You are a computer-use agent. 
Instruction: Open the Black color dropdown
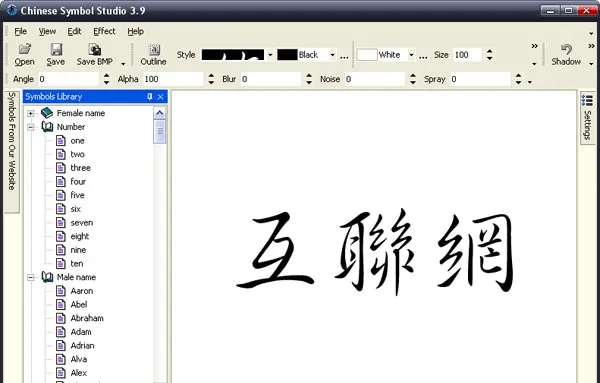click(333, 55)
